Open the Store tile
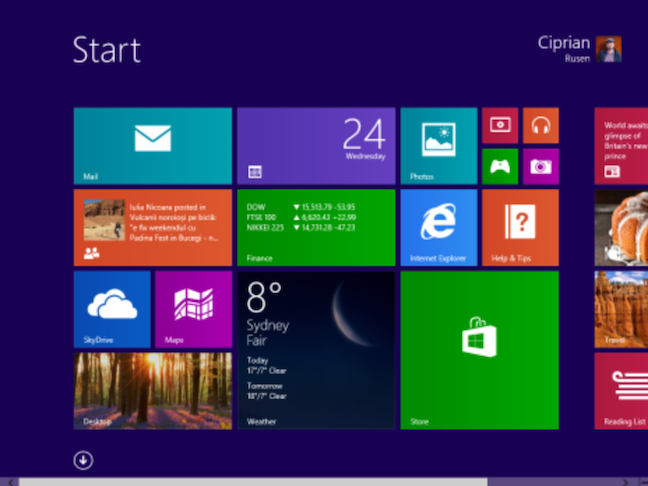Viewport: 648px width, 486px height. (x=480, y=350)
